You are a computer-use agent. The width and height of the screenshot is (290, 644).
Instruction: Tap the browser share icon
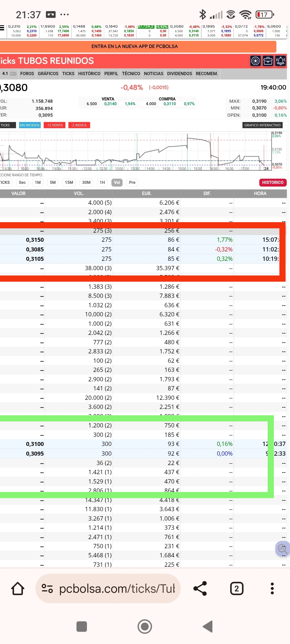[200, 588]
